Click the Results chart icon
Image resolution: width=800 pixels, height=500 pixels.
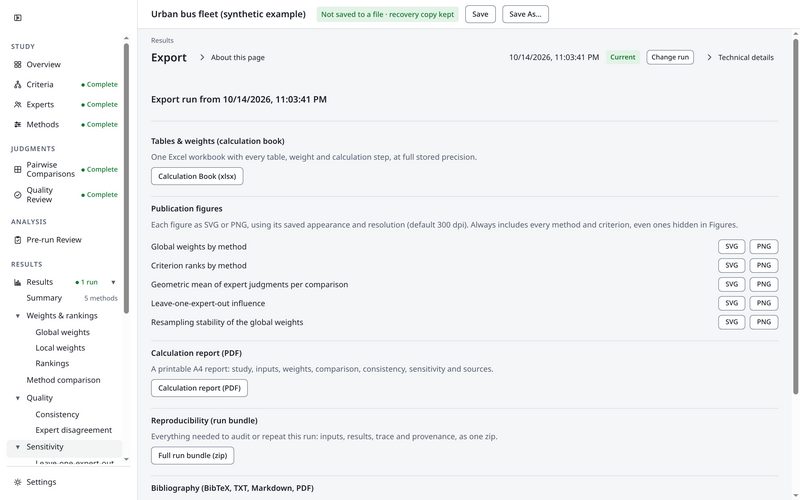18,282
